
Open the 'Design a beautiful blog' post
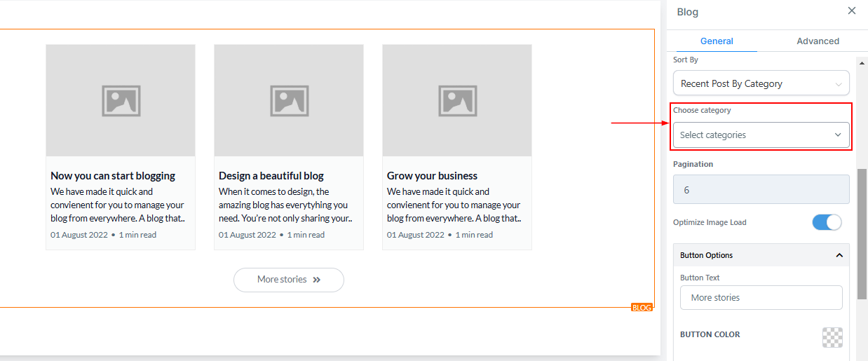pyautogui.click(x=271, y=176)
